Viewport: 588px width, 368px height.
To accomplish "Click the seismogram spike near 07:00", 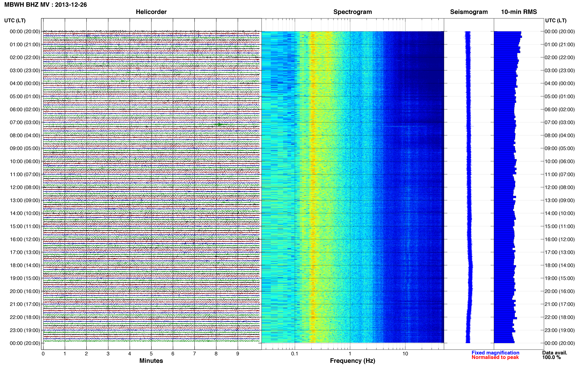I will coord(469,126).
